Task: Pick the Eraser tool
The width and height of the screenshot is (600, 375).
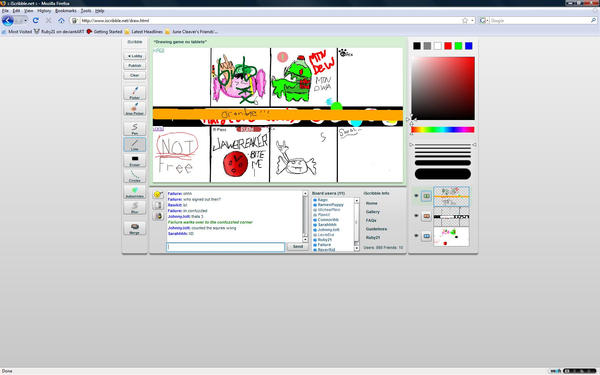Action: coord(135,160)
